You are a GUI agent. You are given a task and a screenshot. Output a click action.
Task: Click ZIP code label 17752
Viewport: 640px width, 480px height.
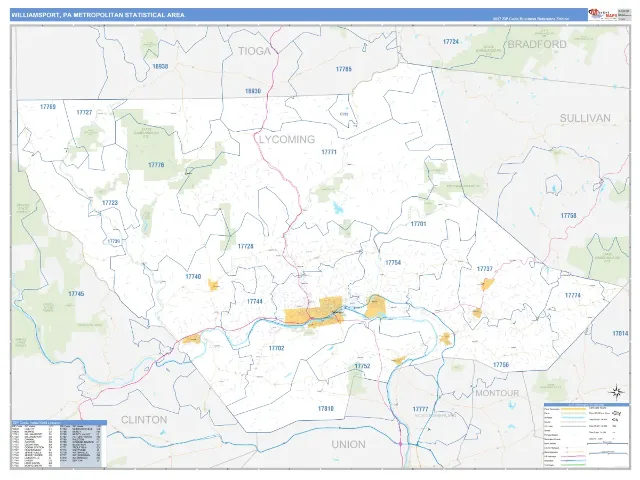click(x=362, y=366)
